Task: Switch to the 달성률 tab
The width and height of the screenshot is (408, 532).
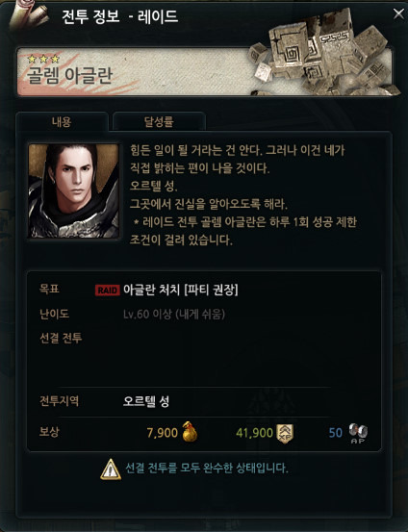Action: 159,121
